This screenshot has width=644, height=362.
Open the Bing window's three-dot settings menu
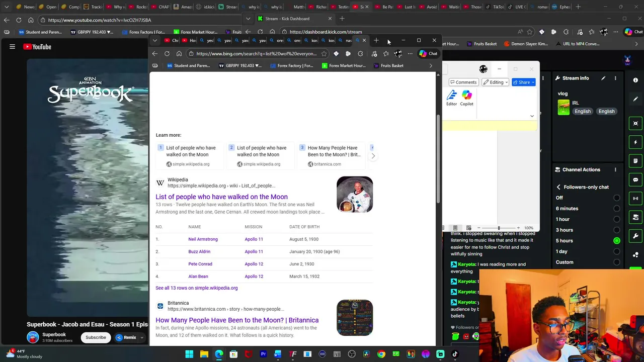(x=410, y=54)
